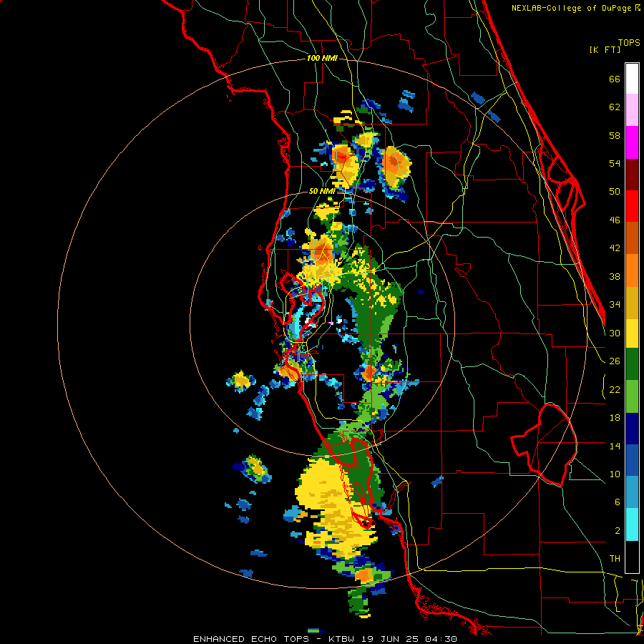Click the legend value 18

(615, 418)
